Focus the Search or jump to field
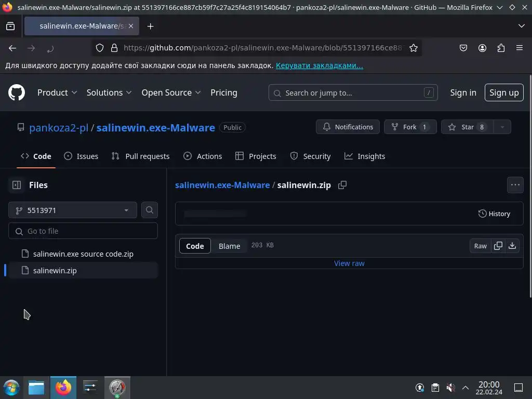 pos(353,92)
